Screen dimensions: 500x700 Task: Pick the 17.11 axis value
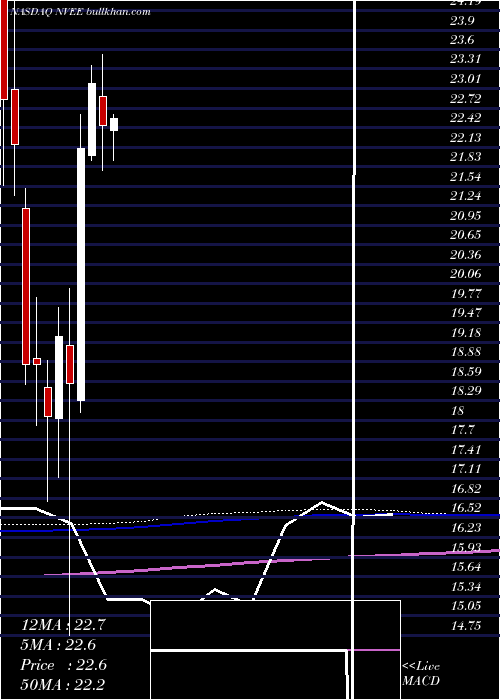[466, 469]
